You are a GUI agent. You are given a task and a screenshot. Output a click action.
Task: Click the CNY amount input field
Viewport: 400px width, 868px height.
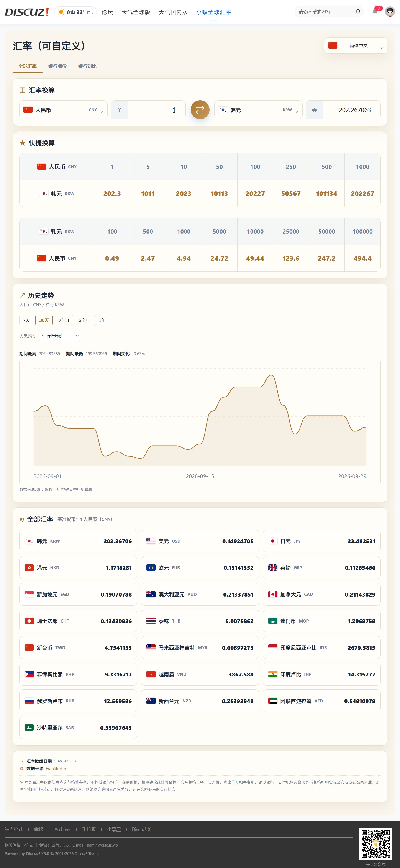[x=156, y=110]
